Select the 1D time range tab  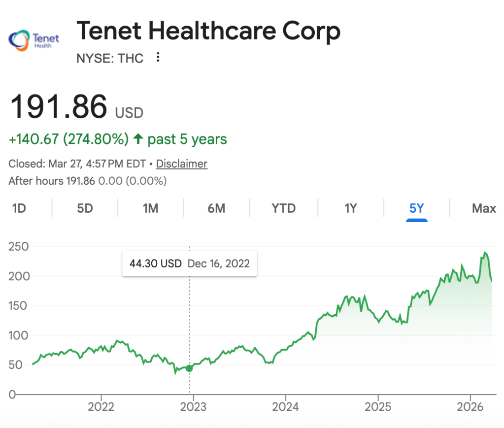coord(19,208)
